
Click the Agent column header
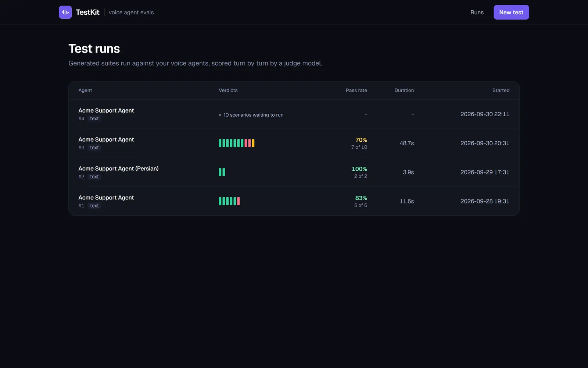[85, 91]
